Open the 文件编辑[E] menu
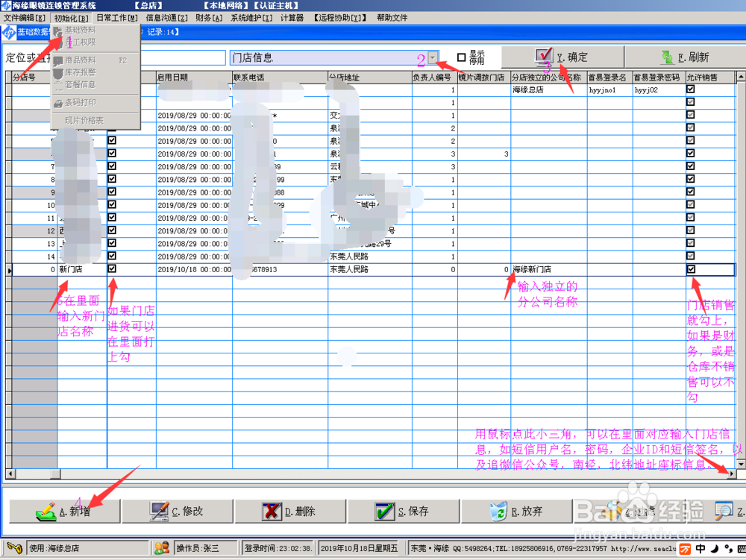The image size is (746, 560). coord(25,18)
